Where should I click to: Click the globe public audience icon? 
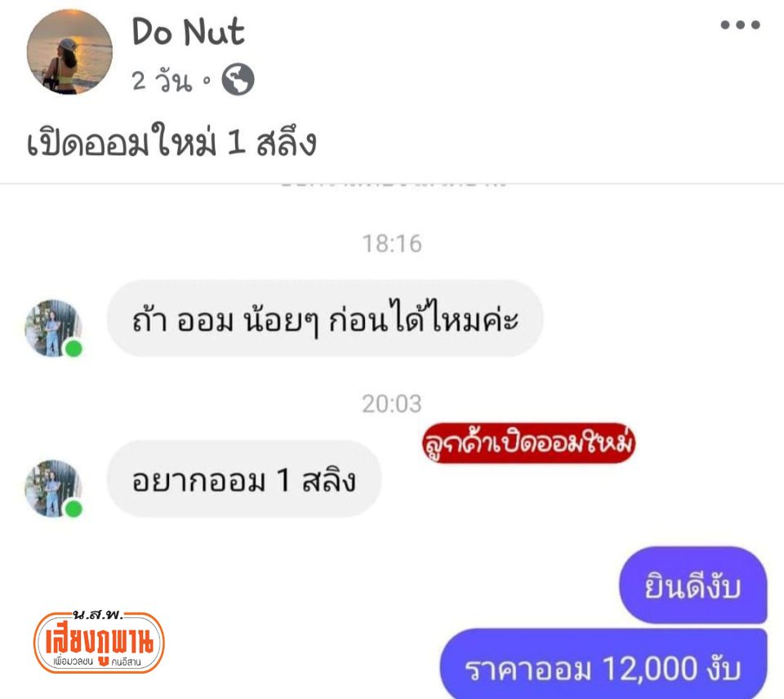tap(238, 79)
